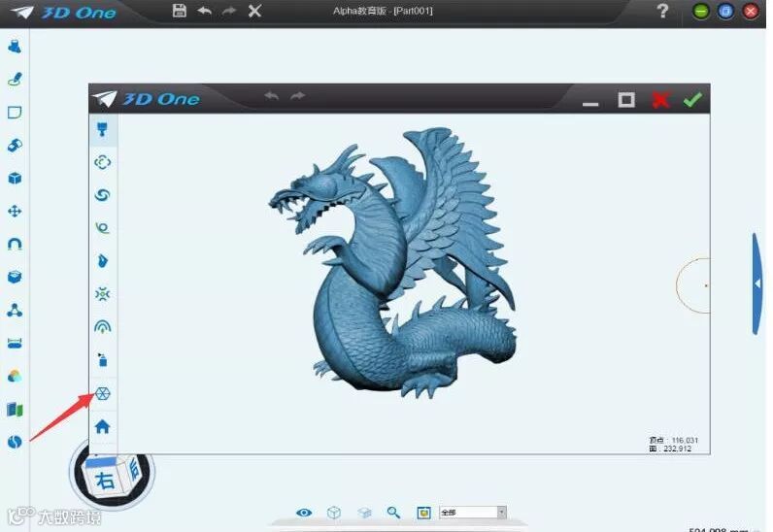Viewport: 773px width, 532px height.
Task: Toggle the shaded 3D box display mode
Action: click(x=364, y=513)
